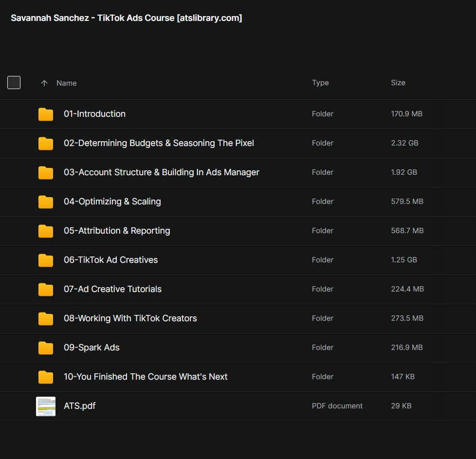Click the folder icon for 10-You Finished The Course

pos(46,377)
